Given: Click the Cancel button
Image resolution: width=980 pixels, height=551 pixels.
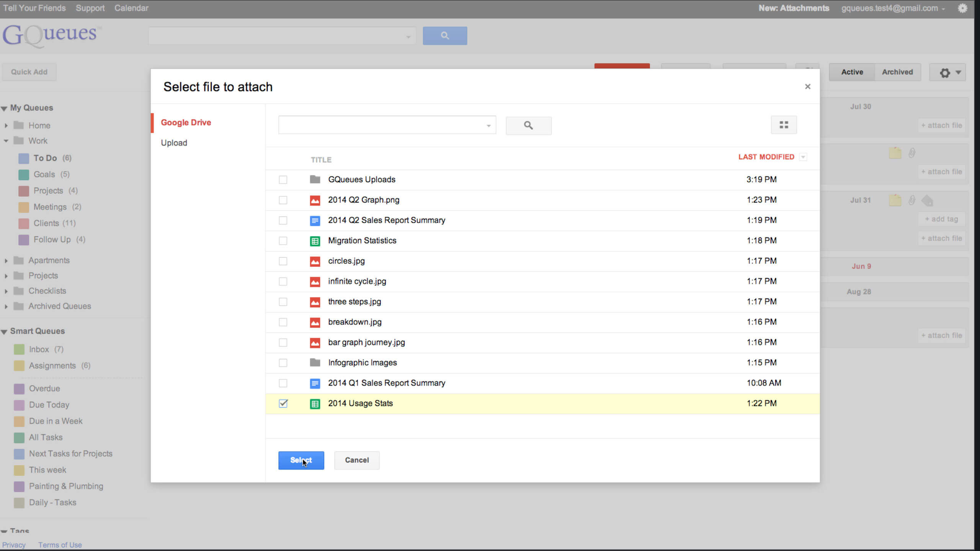Looking at the screenshot, I should [x=357, y=460].
